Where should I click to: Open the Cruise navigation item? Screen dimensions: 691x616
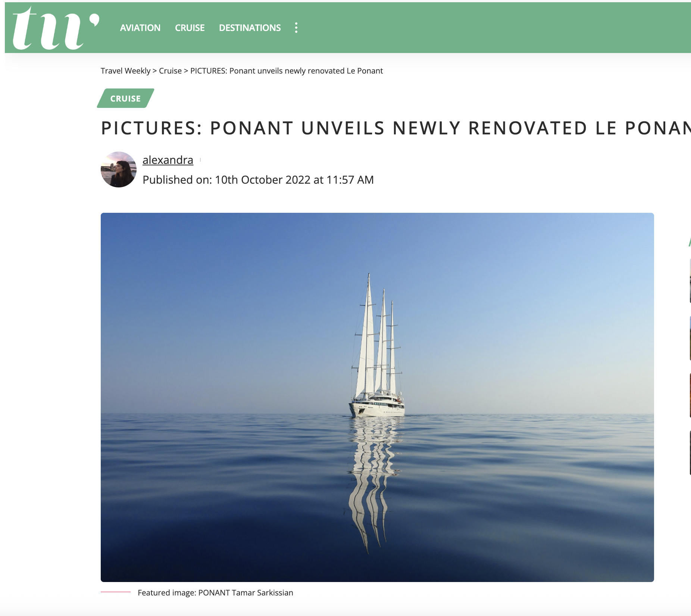[x=190, y=28]
